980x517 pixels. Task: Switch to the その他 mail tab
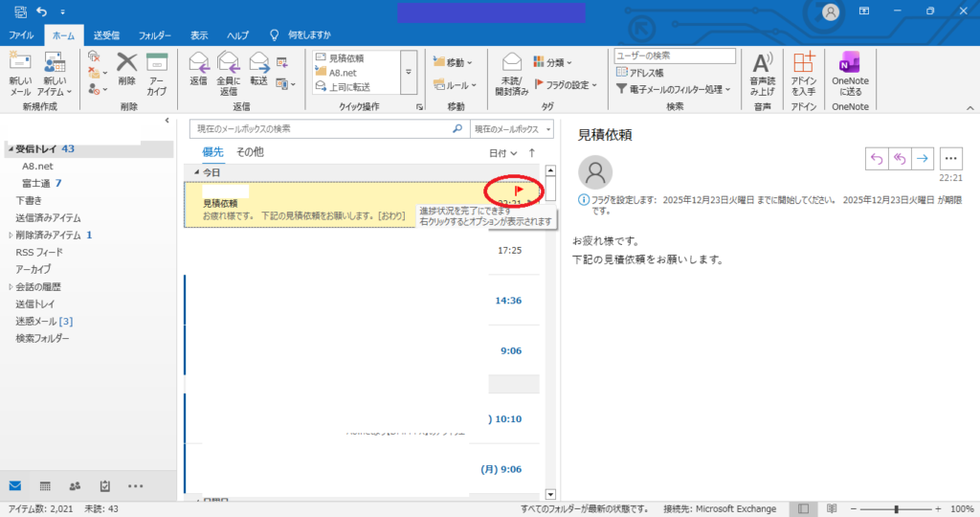250,152
